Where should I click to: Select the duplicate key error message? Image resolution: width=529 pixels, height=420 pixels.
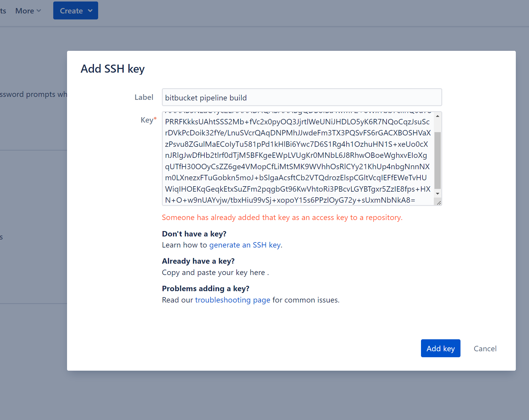tap(282, 217)
